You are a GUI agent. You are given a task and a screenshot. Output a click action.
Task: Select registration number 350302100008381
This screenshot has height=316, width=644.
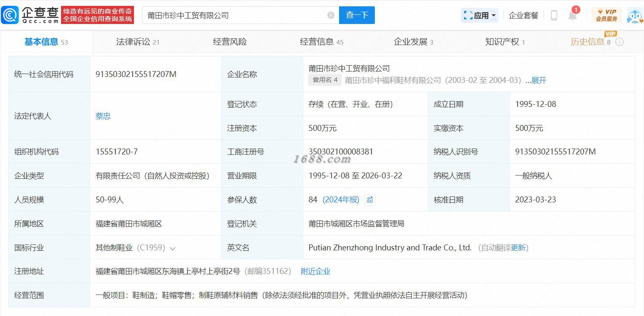pyautogui.click(x=341, y=151)
